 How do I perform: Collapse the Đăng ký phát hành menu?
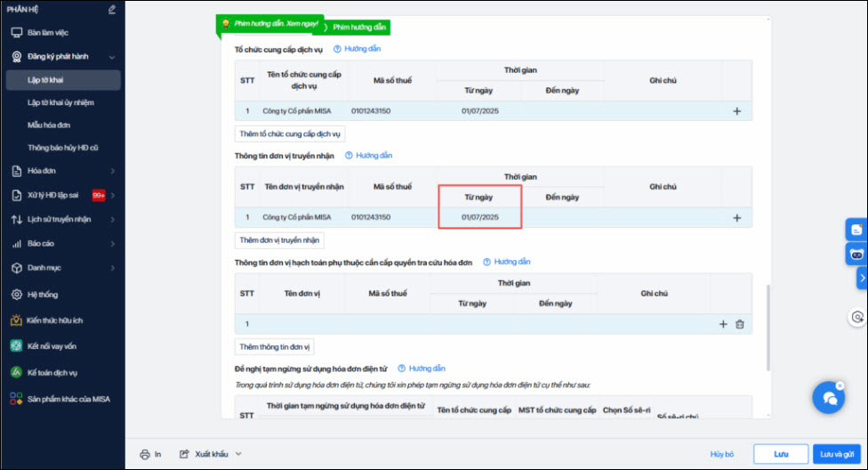click(x=112, y=56)
